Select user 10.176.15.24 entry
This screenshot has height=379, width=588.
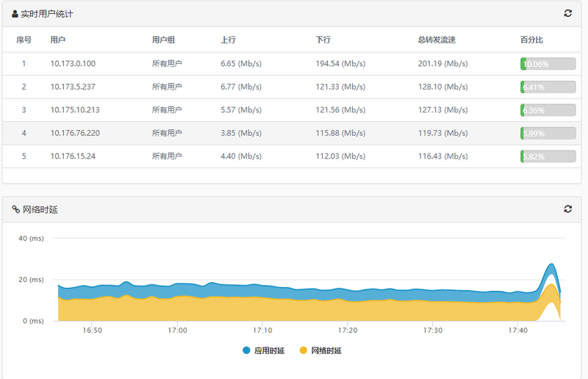[73, 156]
